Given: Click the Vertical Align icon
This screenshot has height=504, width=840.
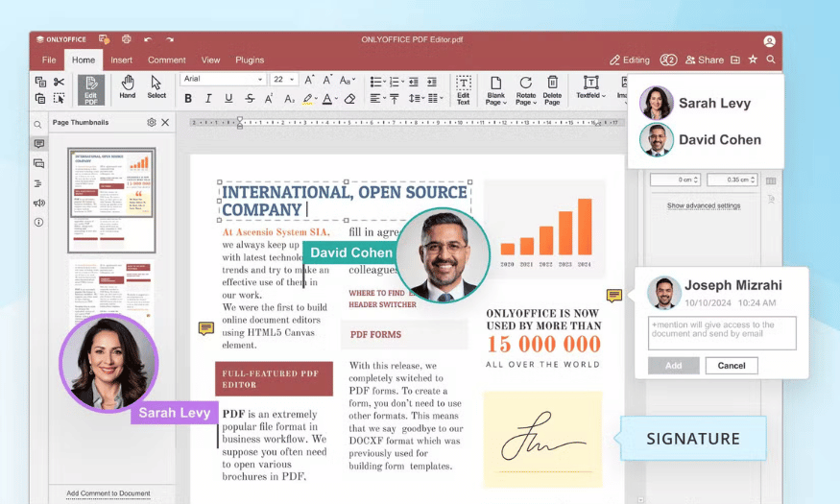Looking at the screenshot, I should (x=395, y=99).
